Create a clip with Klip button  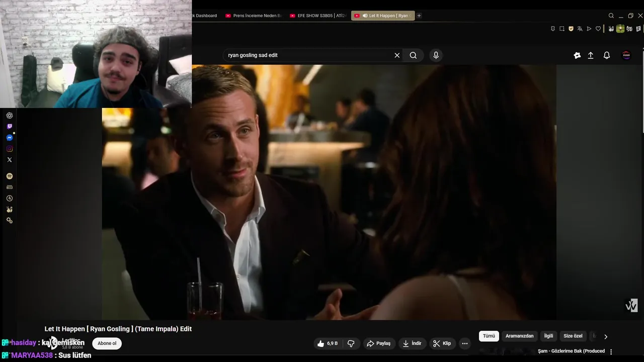(x=442, y=343)
